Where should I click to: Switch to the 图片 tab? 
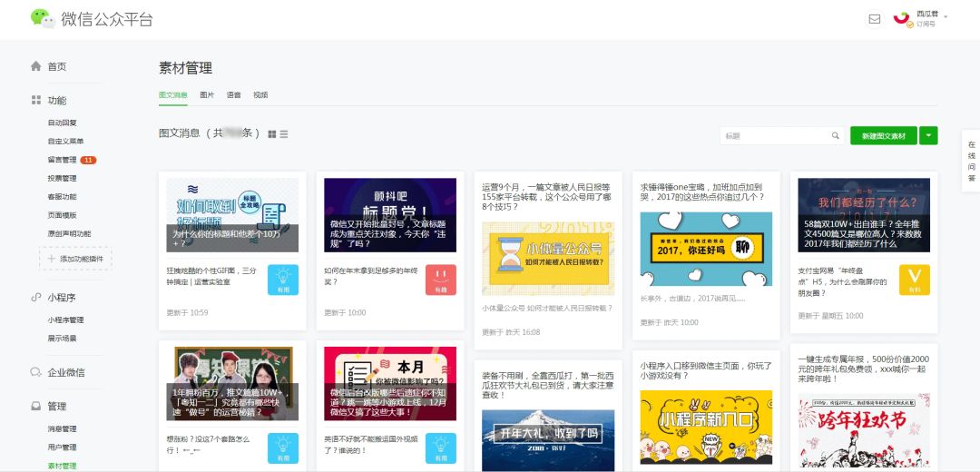tap(207, 94)
